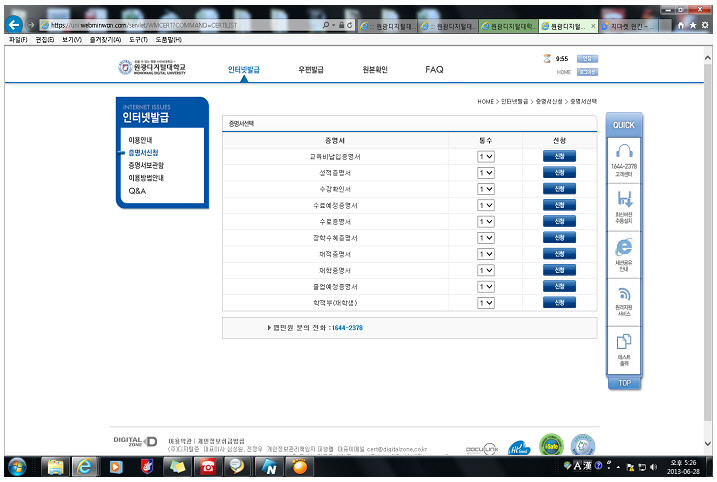
Task: Open copies dropdown for 졸업예정증명서
Action: (x=486, y=286)
